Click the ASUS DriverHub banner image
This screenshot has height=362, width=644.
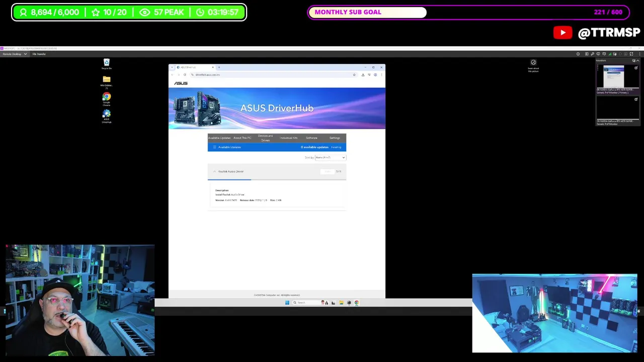pyautogui.click(x=277, y=108)
